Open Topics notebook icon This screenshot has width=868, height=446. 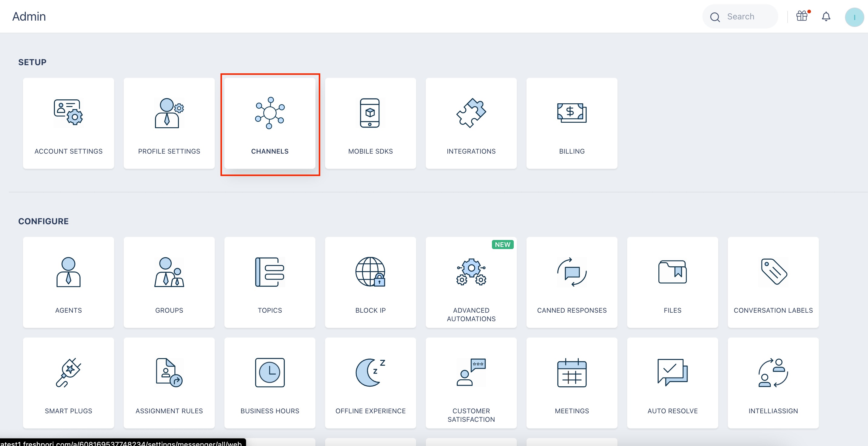click(x=270, y=272)
